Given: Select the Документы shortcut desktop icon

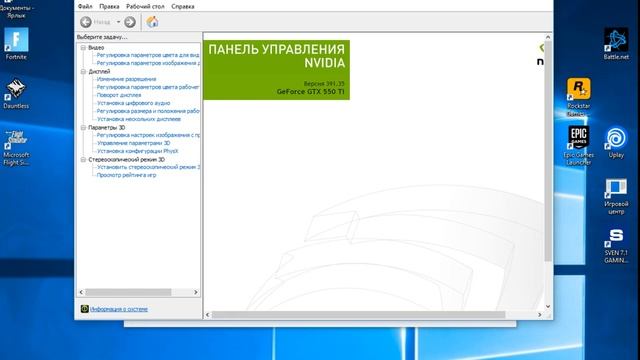Looking at the screenshot, I should point(16,10).
